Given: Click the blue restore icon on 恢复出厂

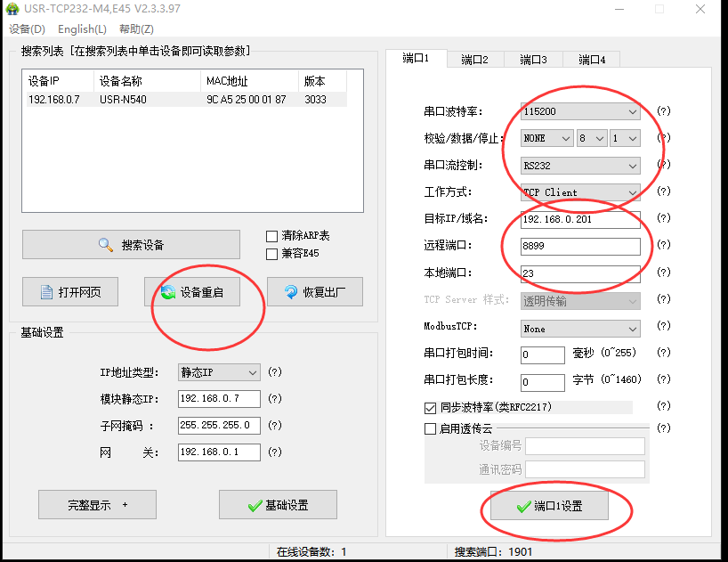Looking at the screenshot, I should (290, 292).
